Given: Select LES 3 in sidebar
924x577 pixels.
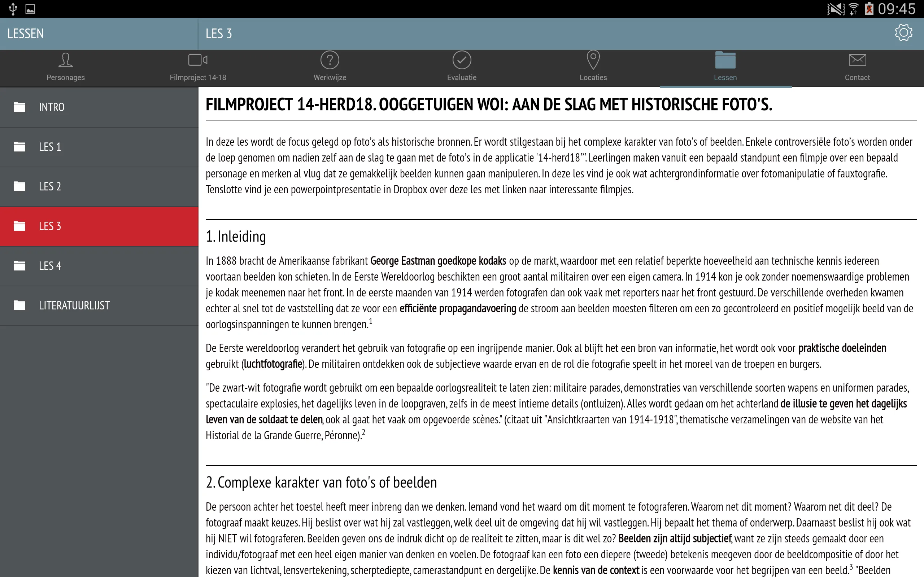Looking at the screenshot, I should pyautogui.click(x=99, y=225).
